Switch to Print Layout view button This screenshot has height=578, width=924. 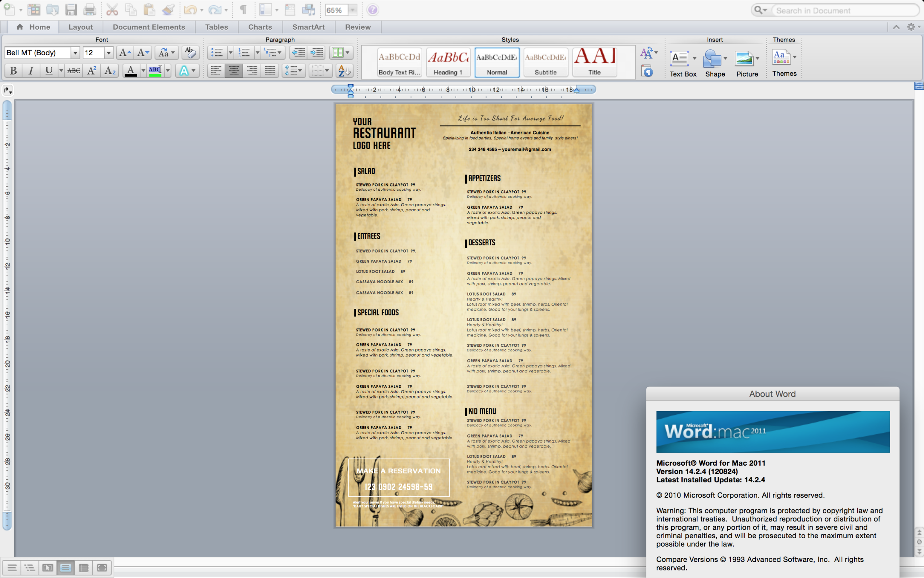[x=65, y=567]
